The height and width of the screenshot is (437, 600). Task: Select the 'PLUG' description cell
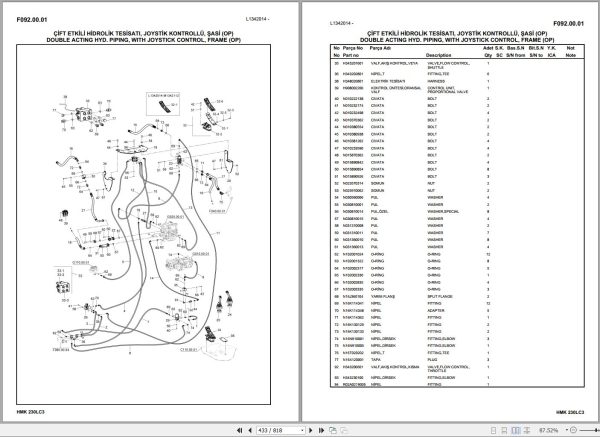(432, 360)
